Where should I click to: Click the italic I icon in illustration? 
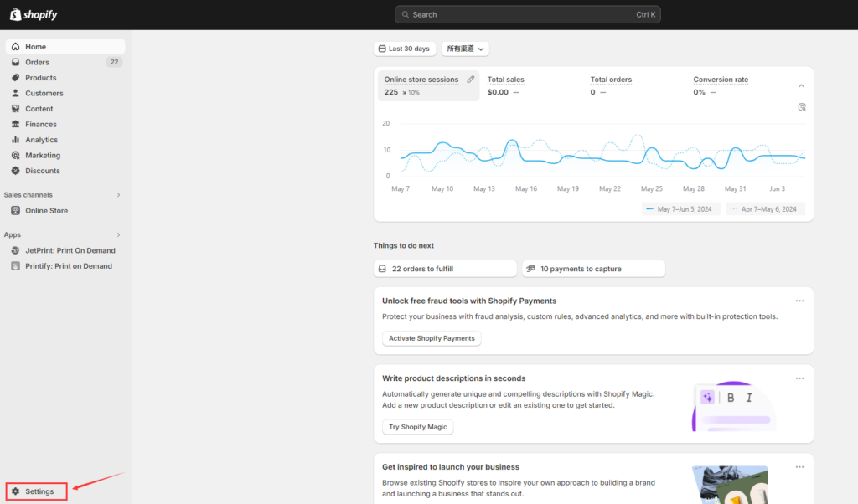(749, 398)
